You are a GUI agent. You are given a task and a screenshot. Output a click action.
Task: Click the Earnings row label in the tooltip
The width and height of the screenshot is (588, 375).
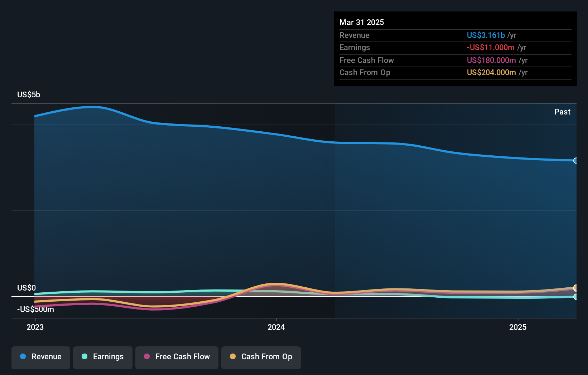point(355,47)
